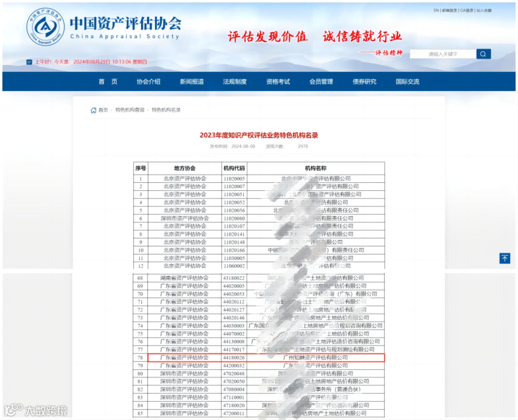Click 深圳市资产评估协会 in row 6
The height and width of the screenshot is (420, 518).
point(185,218)
